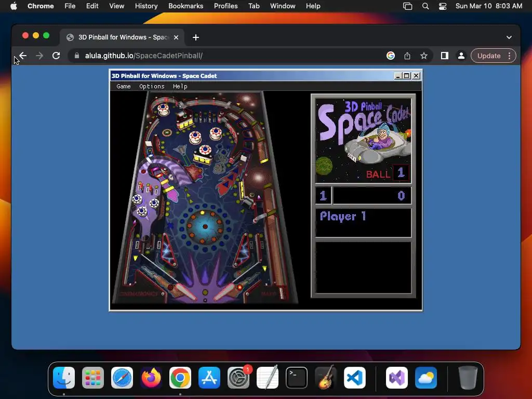Open Chrome three-dot menu
Image resolution: width=532 pixels, height=399 pixels.
coord(509,56)
